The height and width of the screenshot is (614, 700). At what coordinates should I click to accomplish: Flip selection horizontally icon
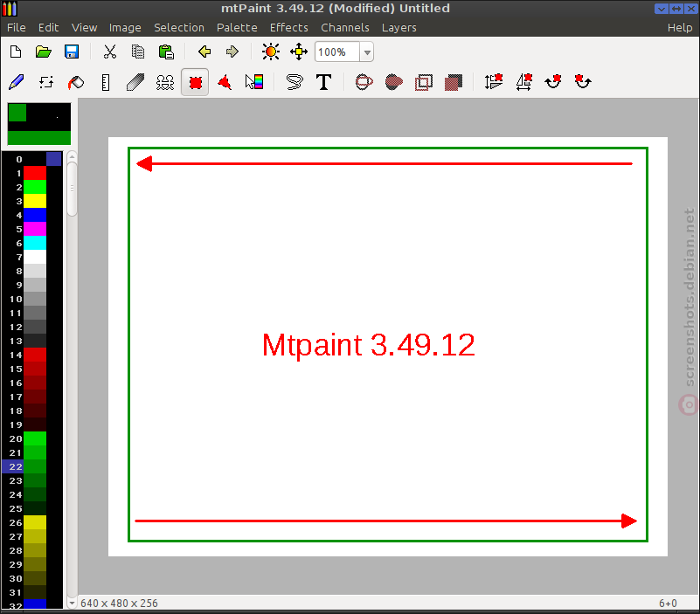pos(523,82)
